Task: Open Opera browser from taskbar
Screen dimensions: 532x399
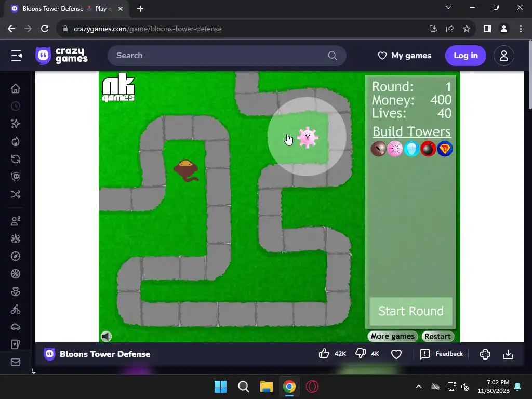Action: tap(312, 387)
